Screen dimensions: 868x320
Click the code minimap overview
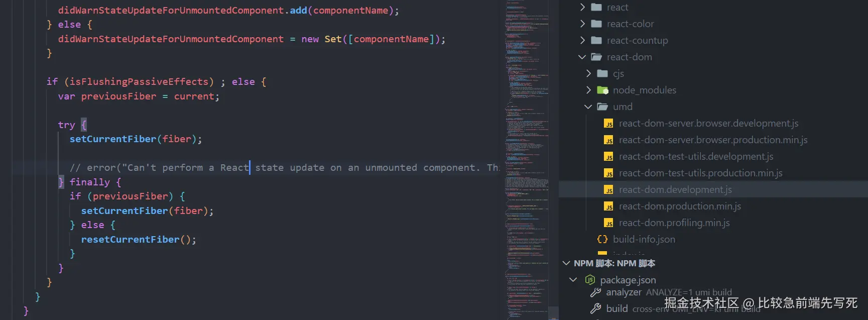pyautogui.click(x=527, y=160)
